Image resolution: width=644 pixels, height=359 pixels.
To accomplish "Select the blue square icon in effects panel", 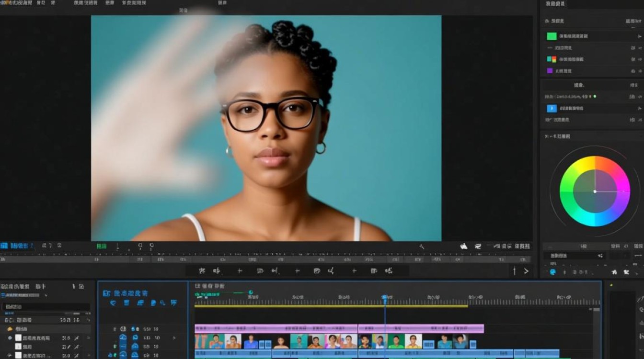I will pos(552,108).
